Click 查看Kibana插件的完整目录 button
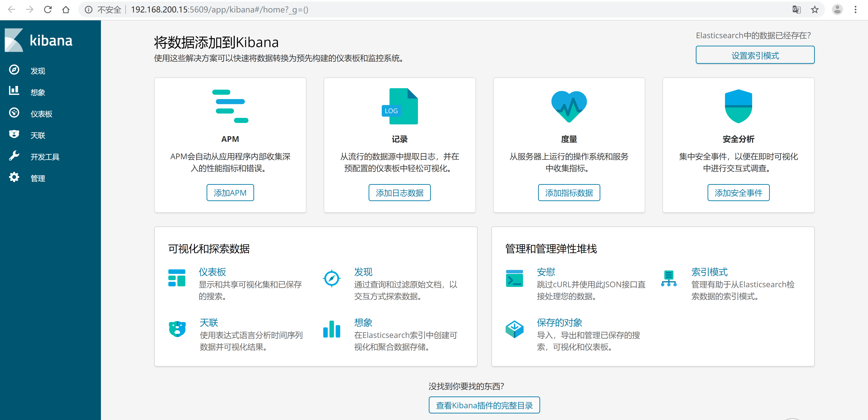Screen dimensions: 868x420 (x=484, y=405)
